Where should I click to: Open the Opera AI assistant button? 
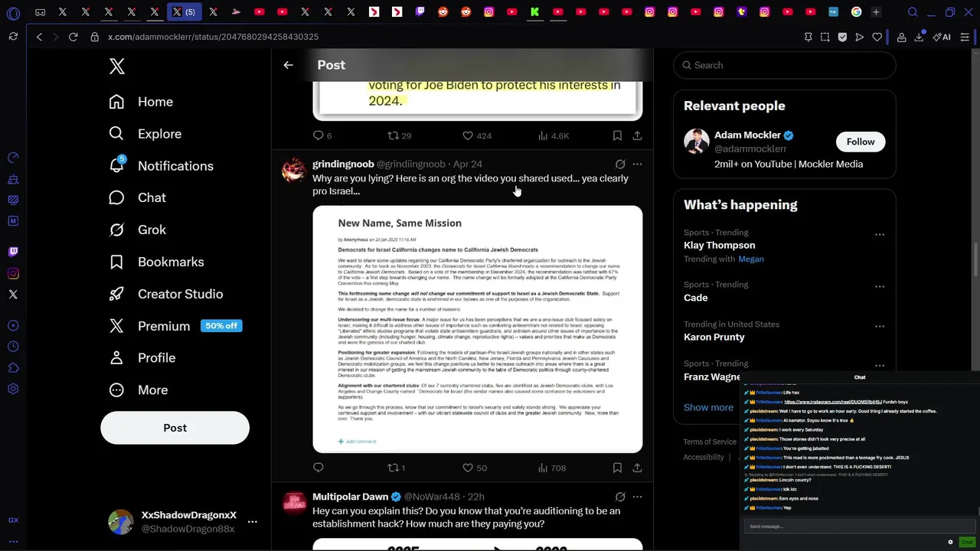tap(942, 37)
